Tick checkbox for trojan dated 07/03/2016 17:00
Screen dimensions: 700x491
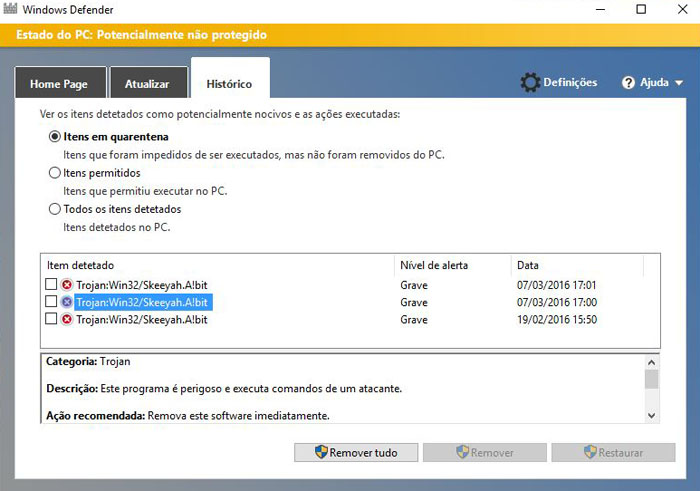coord(51,301)
